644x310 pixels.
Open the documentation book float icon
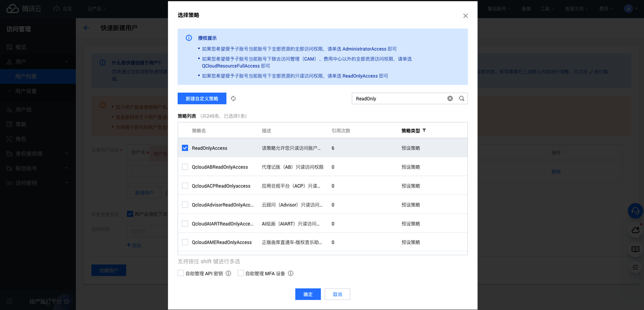tap(635, 249)
